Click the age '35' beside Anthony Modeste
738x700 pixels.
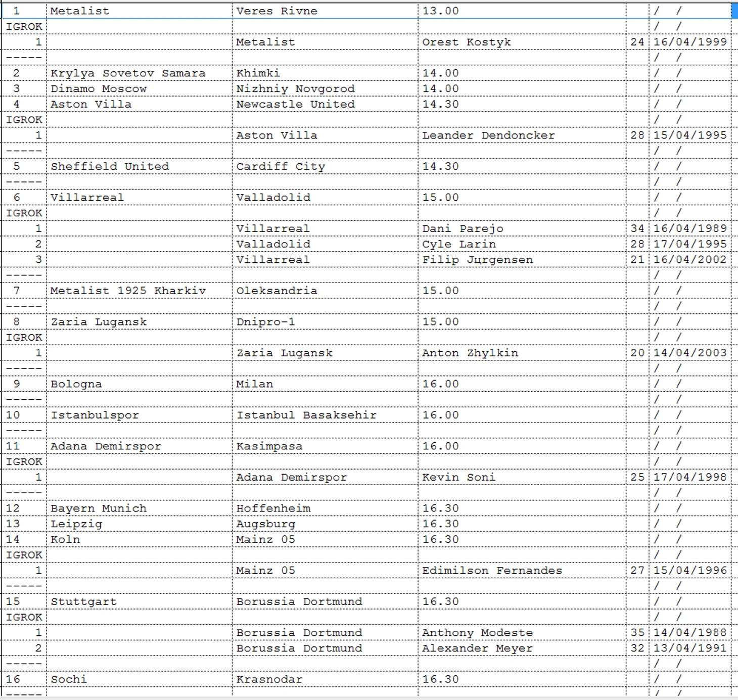pyautogui.click(x=637, y=632)
